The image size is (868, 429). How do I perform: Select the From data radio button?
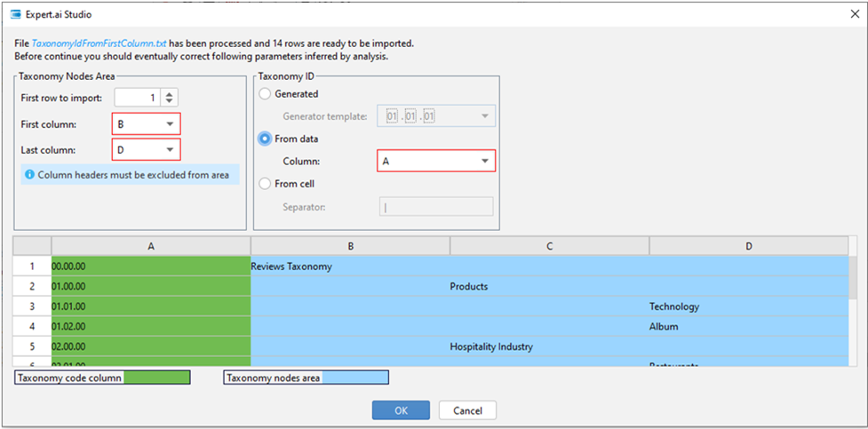click(265, 139)
